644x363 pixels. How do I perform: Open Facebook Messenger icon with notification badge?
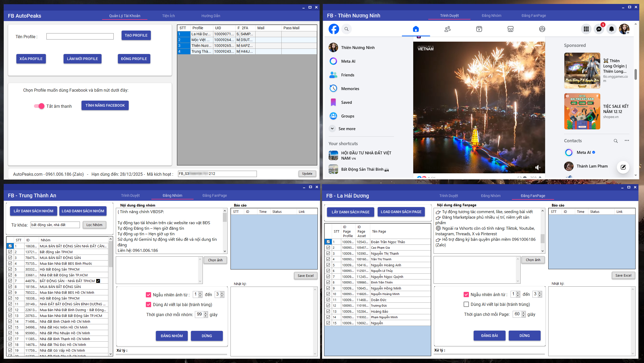click(x=599, y=29)
